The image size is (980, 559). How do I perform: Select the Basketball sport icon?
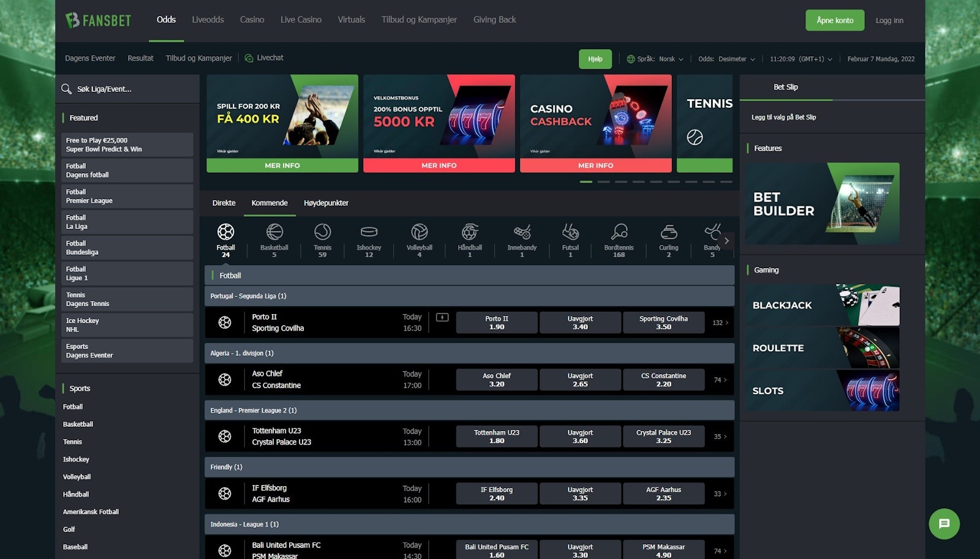point(274,234)
